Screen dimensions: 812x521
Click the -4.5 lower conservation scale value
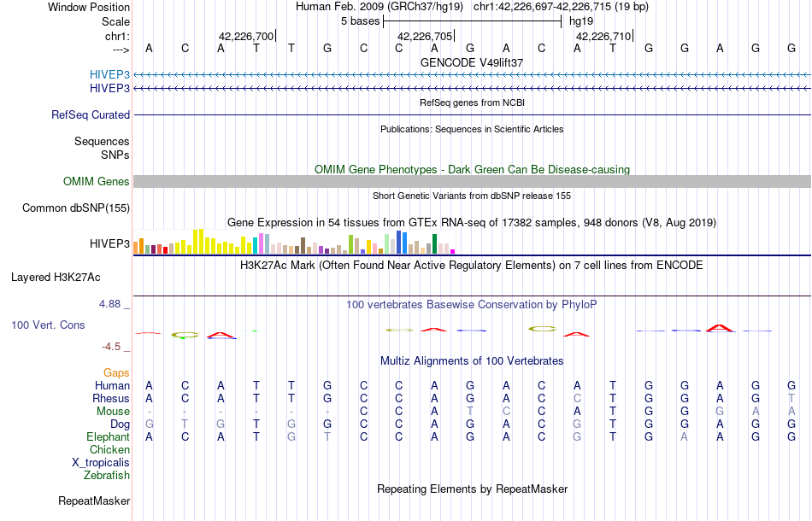[111, 347]
